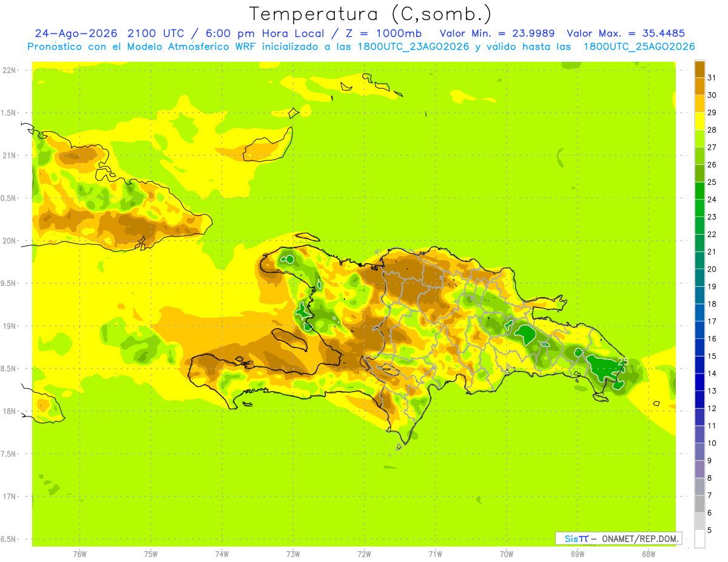Click the '25' contour label on the map
This screenshot has width=728, height=562.
622,361
